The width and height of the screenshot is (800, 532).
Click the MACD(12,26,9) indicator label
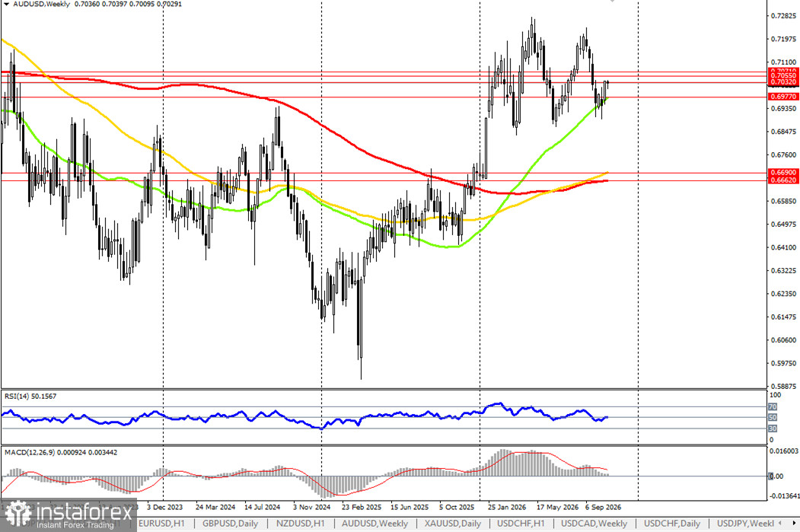click(x=61, y=452)
